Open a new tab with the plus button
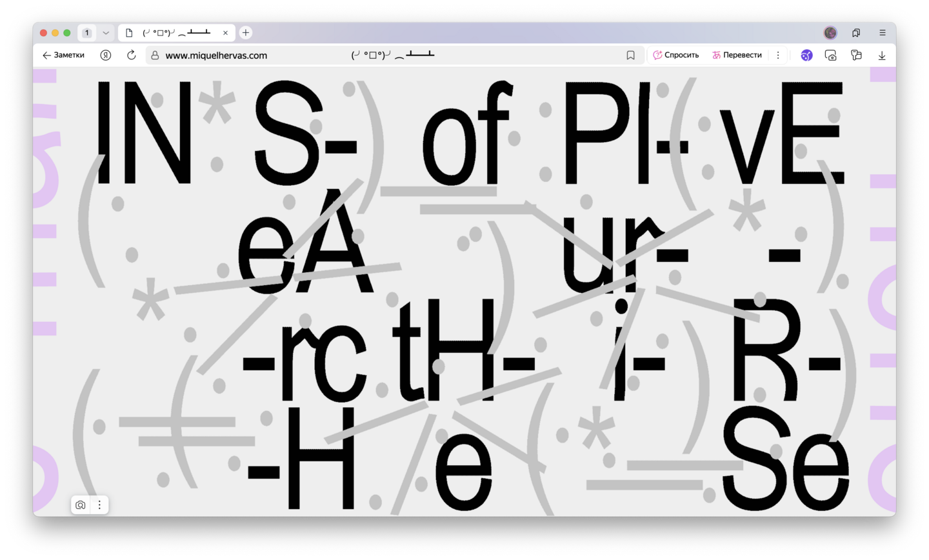Image resolution: width=929 pixels, height=560 pixels. 246,33
